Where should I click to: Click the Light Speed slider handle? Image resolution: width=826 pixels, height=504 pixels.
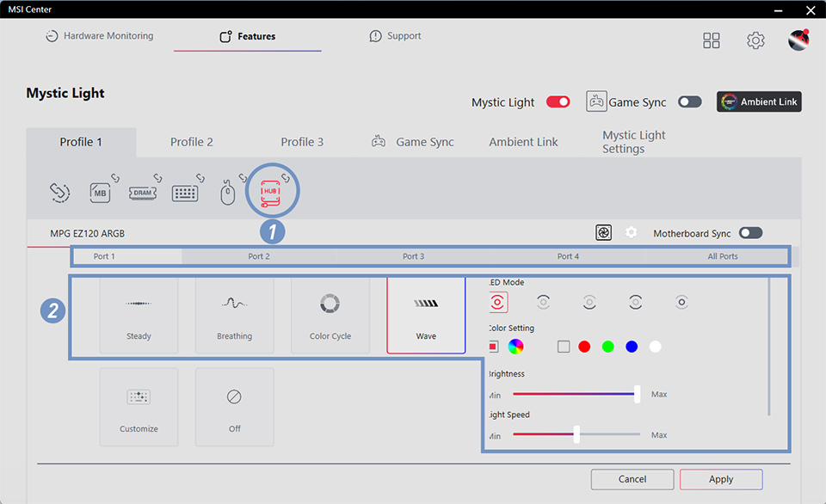pos(576,435)
